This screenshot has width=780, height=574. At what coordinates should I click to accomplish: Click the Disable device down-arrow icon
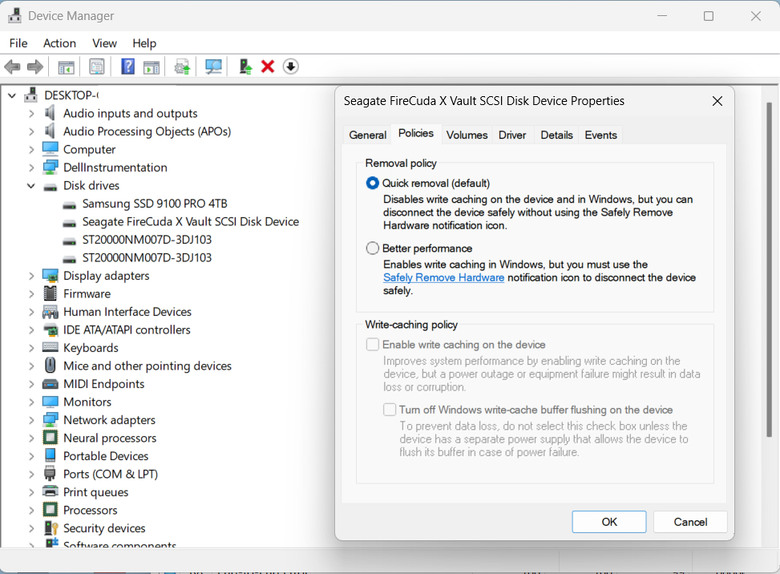coord(291,67)
